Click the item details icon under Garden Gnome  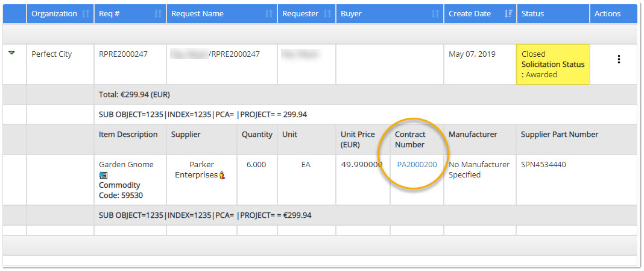[103, 175]
